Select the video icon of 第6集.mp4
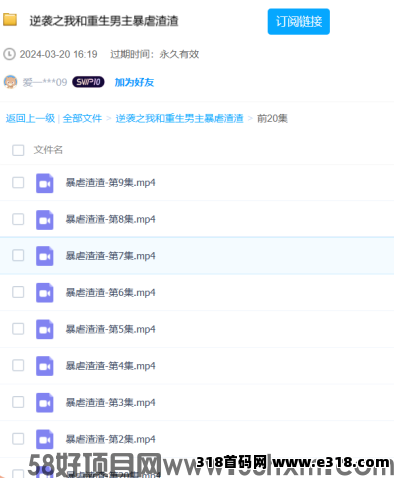Screen dimensions: 394x478 coord(45,293)
